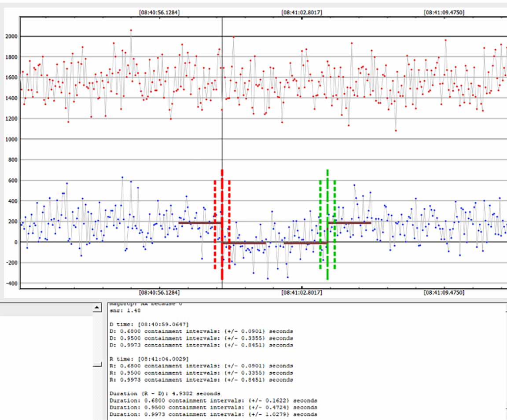The width and height of the screenshot is (507, 420).
Task: Click 'R: 0.9500 containment intervals' line
Action: tap(201, 373)
